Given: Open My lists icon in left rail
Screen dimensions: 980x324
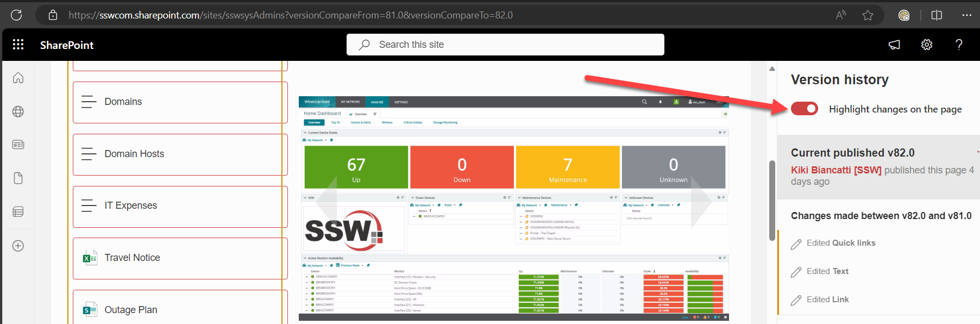Looking at the screenshot, I should pyautogui.click(x=18, y=211).
